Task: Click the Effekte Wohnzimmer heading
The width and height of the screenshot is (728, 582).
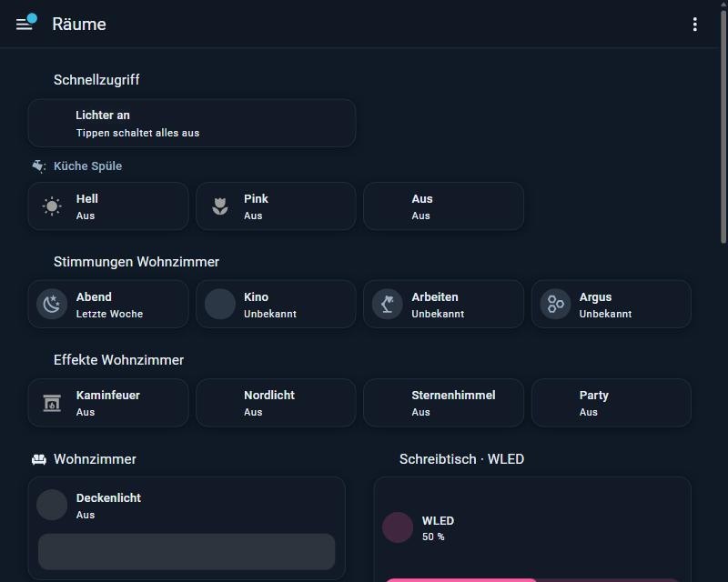Action: point(118,360)
